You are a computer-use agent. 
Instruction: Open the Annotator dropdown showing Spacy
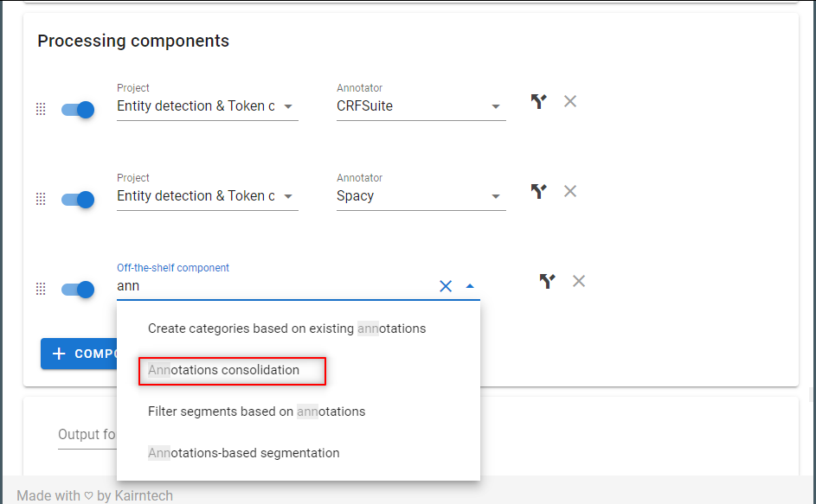[421, 196]
